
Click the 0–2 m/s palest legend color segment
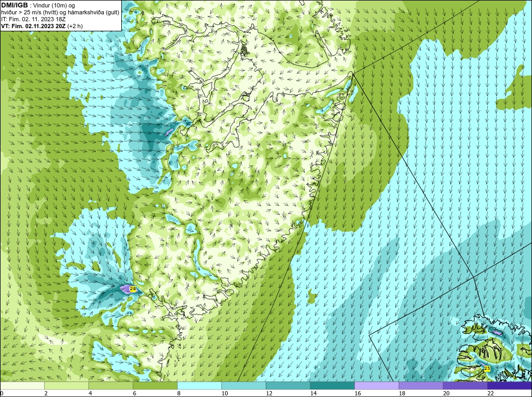point(22,385)
